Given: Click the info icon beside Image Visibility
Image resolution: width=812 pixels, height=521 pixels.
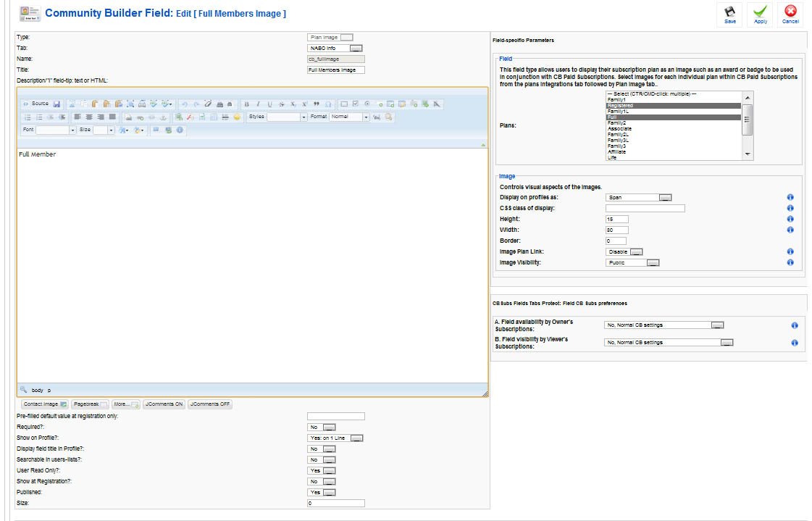Looking at the screenshot, I should click(790, 262).
